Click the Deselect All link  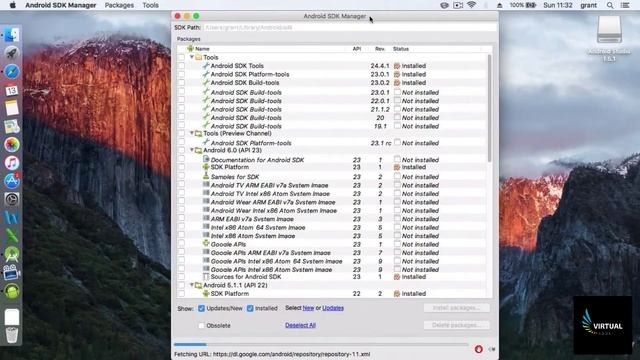(x=300, y=325)
